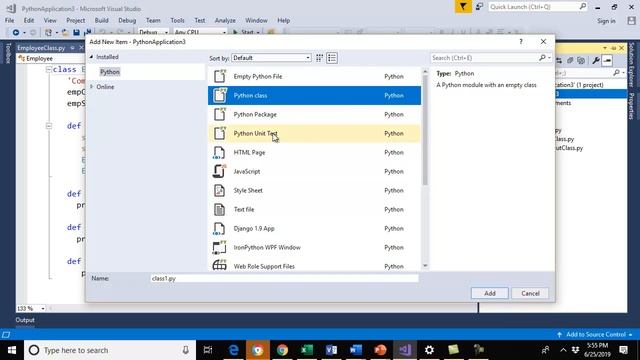Select the Text file template icon
This screenshot has height=360, width=640.
219,209
